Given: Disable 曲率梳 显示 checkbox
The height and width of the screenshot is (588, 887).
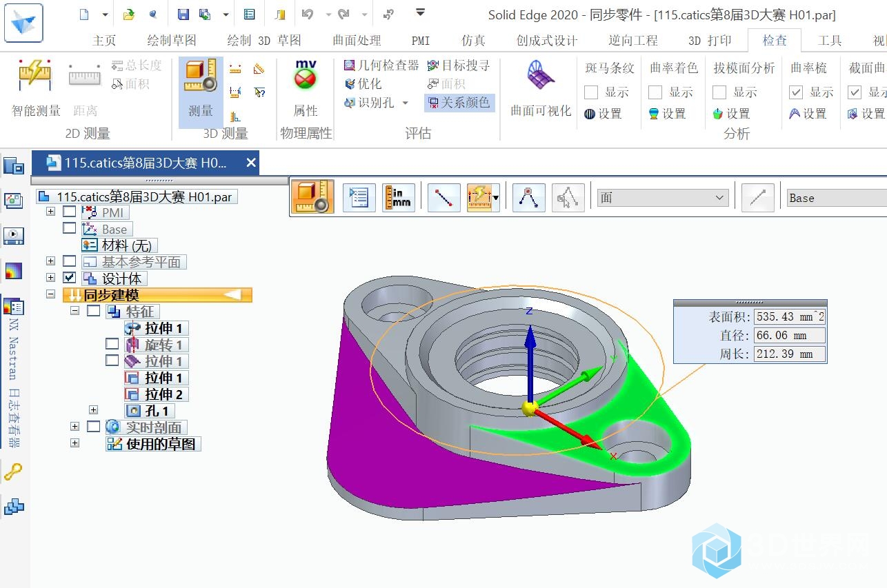Looking at the screenshot, I should tap(796, 92).
